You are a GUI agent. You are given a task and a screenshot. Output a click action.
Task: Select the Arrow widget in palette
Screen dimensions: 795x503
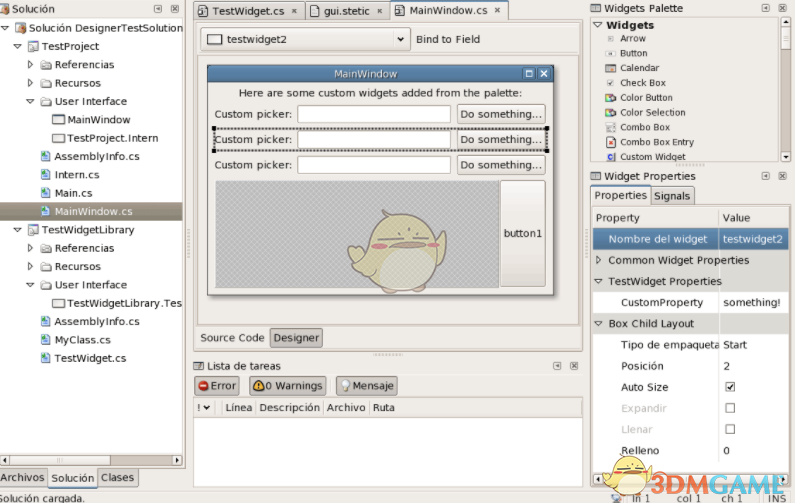click(x=610, y=39)
